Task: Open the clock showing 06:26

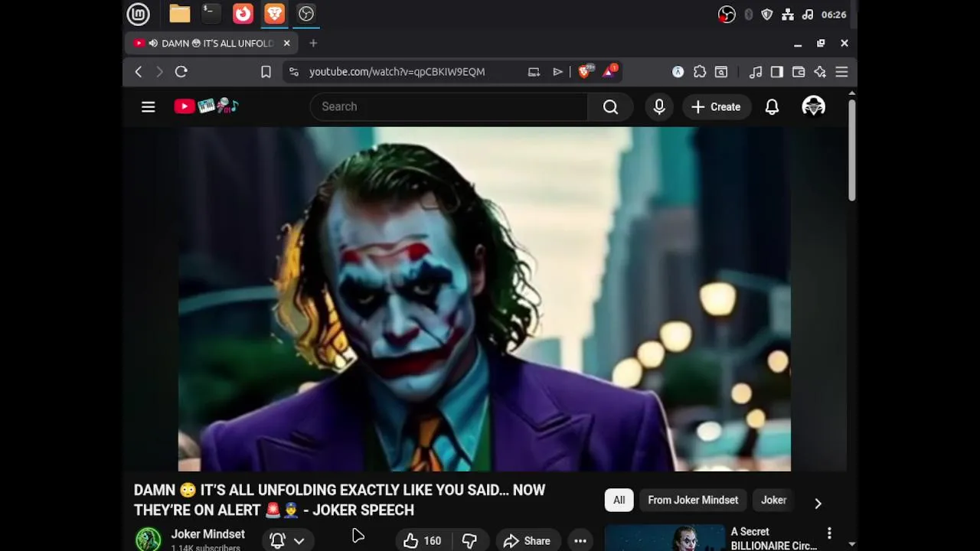Action: 834,15
